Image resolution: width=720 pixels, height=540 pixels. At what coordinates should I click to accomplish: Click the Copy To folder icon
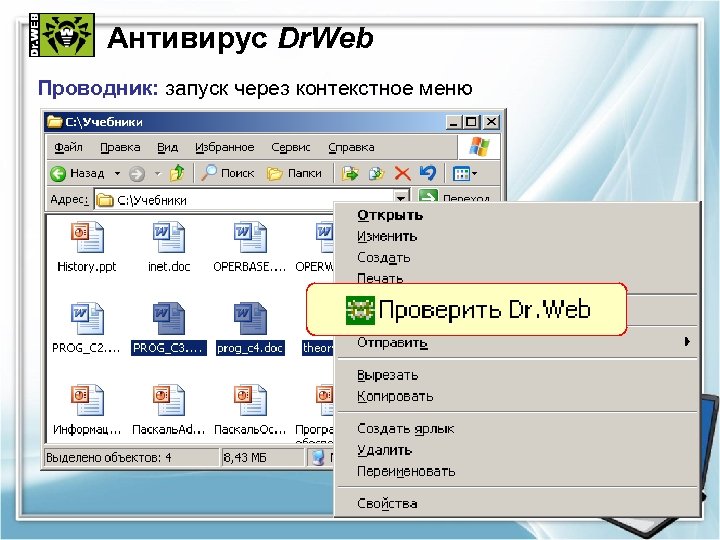376,174
